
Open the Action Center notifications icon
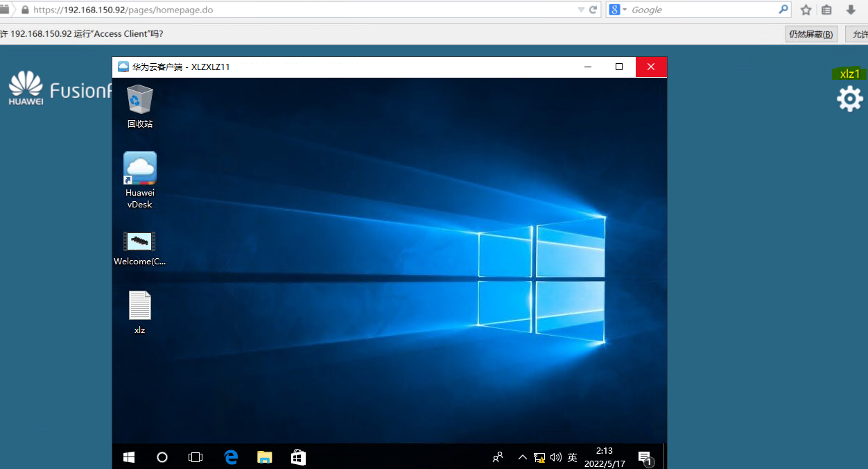[x=645, y=458]
